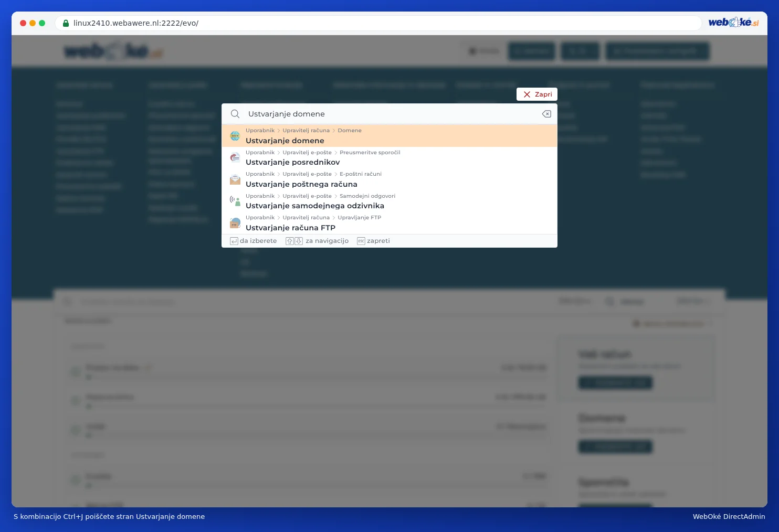Click envelope icon beside Ustvarjanje poštnega računa
The width and height of the screenshot is (779, 532).
[x=235, y=179]
